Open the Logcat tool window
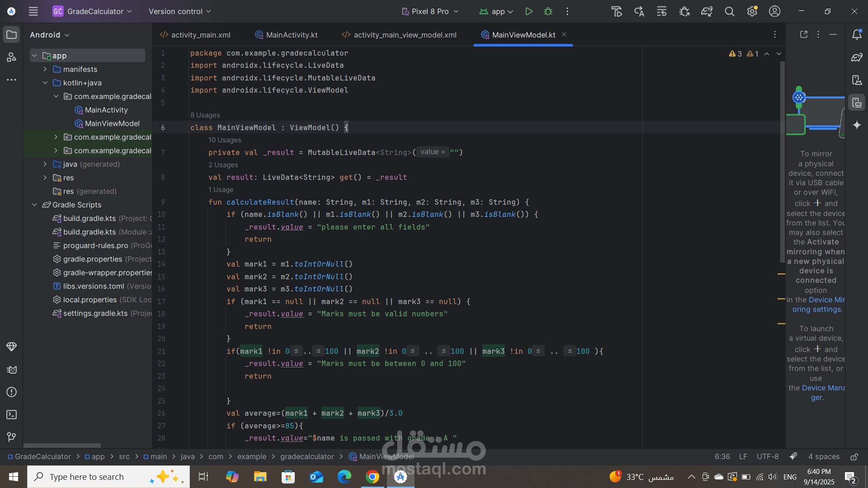The width and height of the screenshot is (868, 488). pyautogui.click(x=12, y=370)
